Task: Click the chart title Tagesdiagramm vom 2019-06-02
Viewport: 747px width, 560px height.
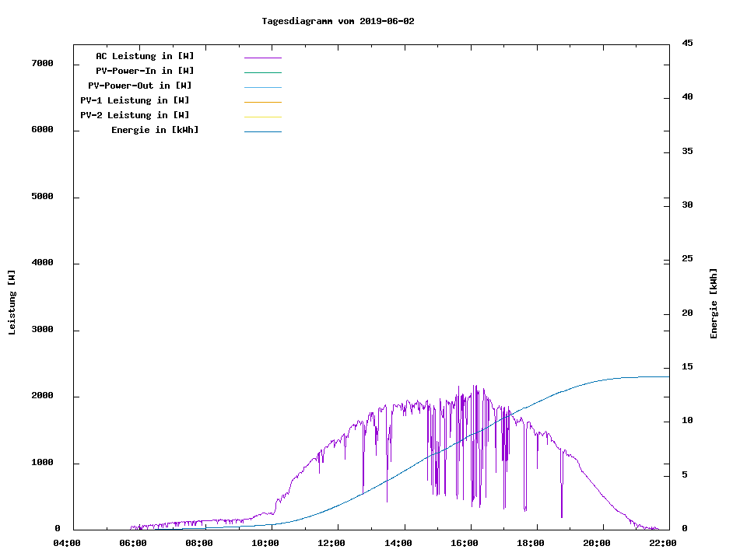Action: [x=338, y=22]
